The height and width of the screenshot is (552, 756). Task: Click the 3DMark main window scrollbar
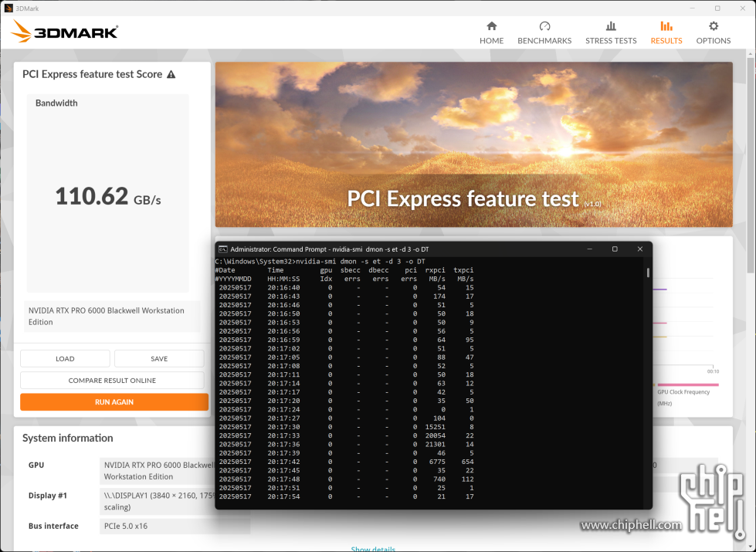pyautogui.click(x=751, y=164)
